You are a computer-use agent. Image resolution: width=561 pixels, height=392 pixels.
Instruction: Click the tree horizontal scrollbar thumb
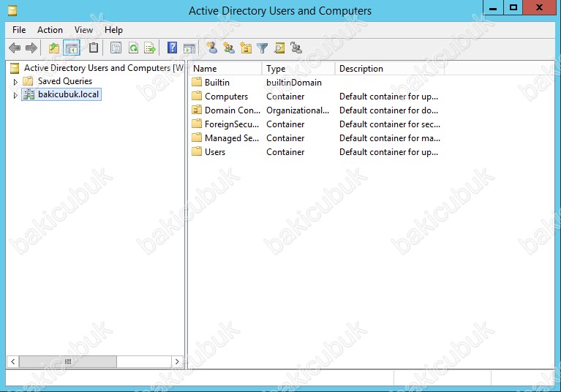coord(68,361)
